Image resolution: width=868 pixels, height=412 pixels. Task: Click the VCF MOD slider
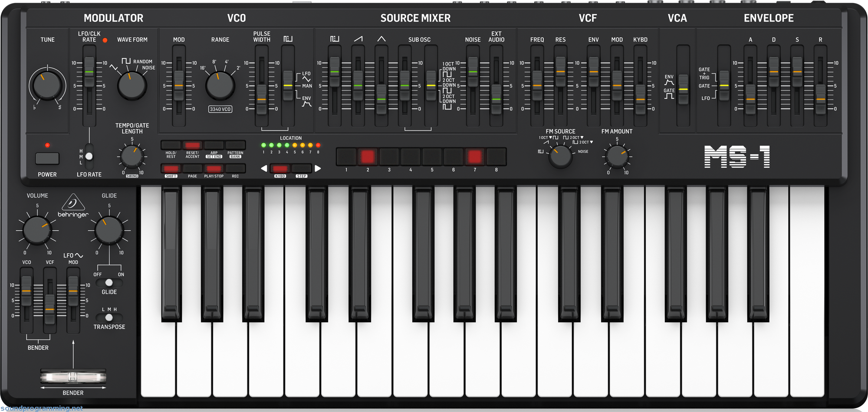pyautogui.click(x=617, y=86)
